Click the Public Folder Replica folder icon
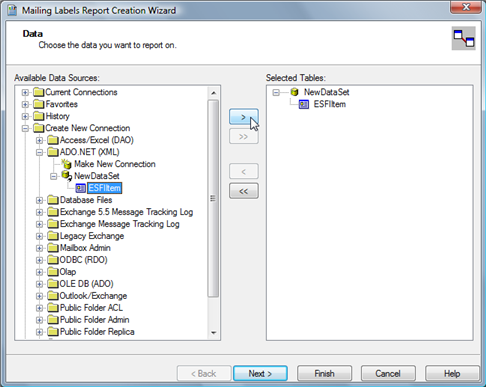This screenshot has width=486, height=387. (x=53, y=332)
